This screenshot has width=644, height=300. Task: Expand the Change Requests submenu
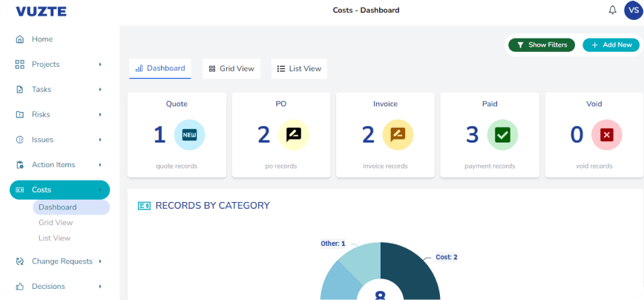[100, 261]
